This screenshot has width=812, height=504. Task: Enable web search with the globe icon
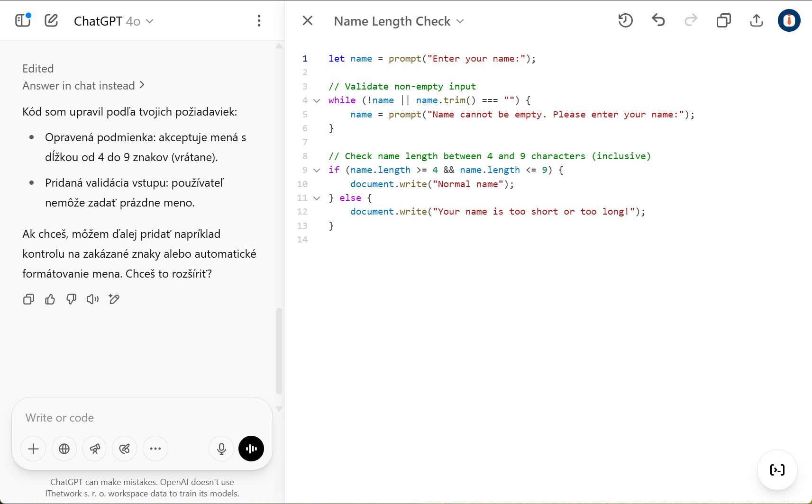(64, 449)
